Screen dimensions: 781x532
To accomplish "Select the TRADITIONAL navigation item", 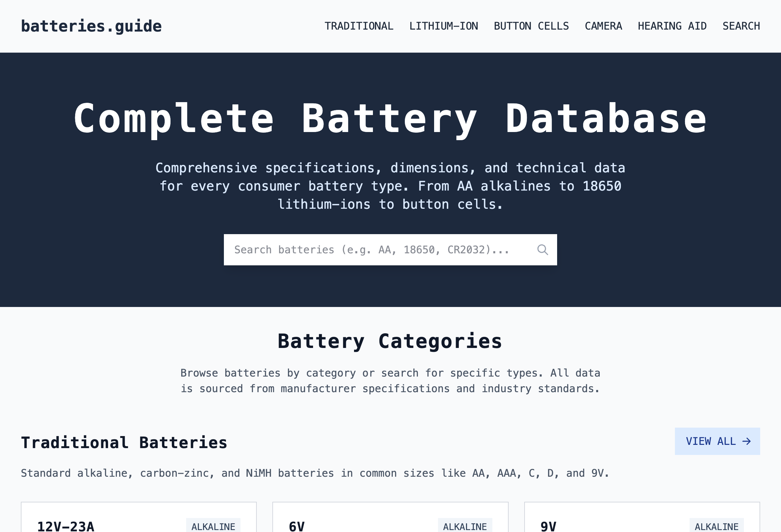I will pyautogui.click(x=359, y=26).
